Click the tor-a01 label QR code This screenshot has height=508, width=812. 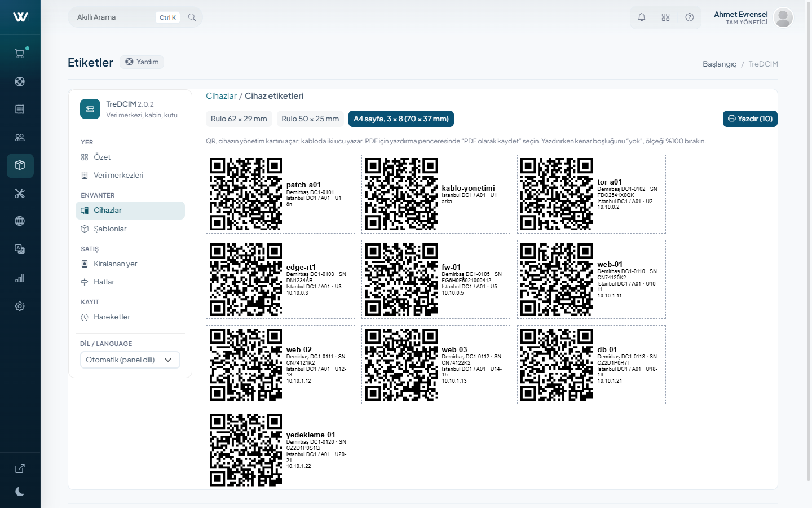coord(557,194)
